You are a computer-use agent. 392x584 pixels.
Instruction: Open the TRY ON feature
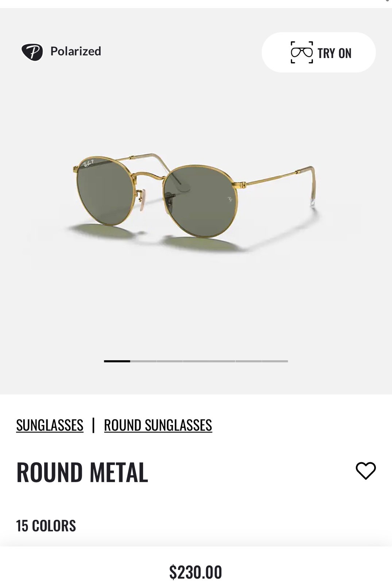(x=319, y=52)
